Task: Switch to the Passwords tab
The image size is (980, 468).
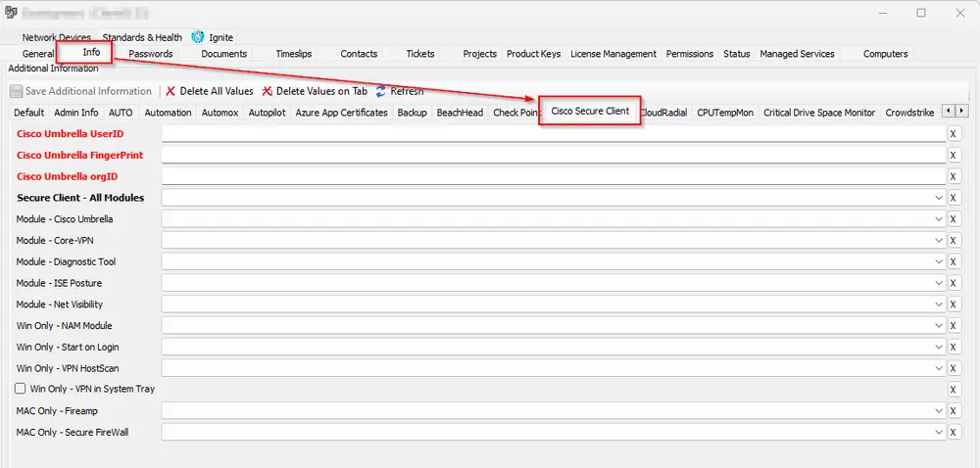Action: [x=151, y=54]
